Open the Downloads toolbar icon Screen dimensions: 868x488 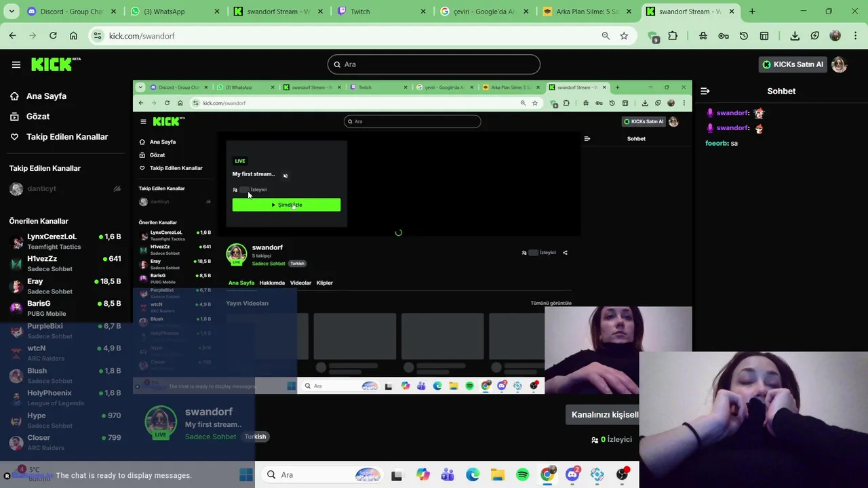pyautogui.click(x=795, y=36)
